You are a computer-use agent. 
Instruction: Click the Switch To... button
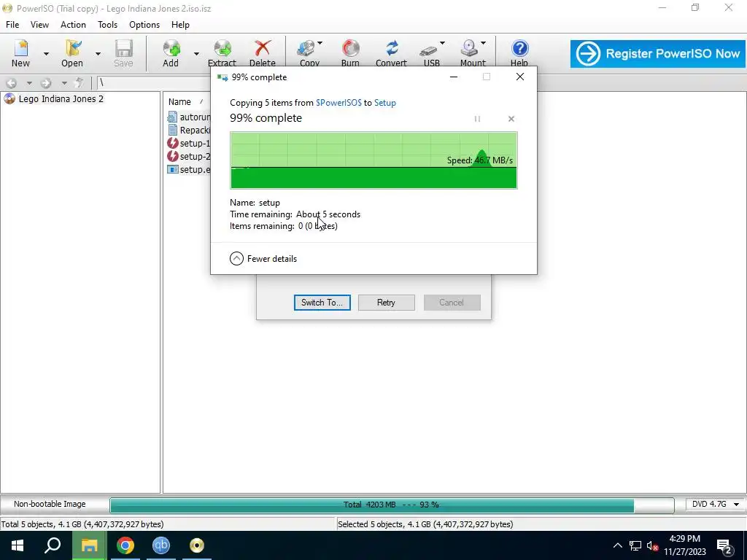(x=322, y=303)
